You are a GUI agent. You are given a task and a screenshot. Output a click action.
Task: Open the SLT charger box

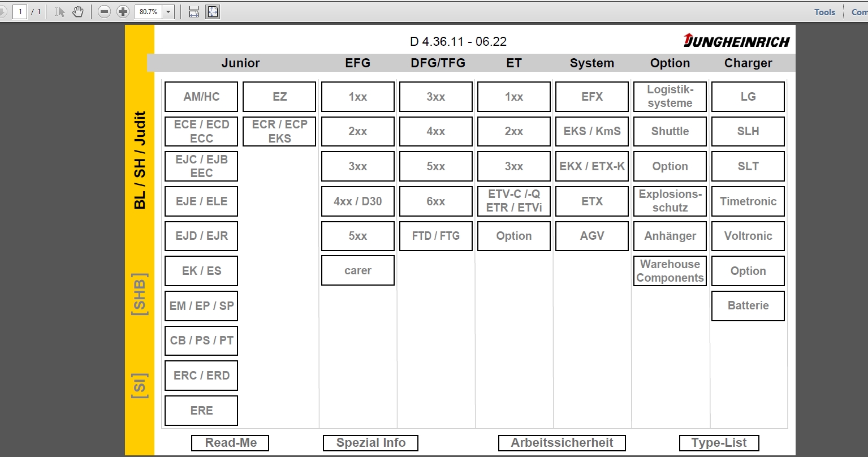click(748, 166)
